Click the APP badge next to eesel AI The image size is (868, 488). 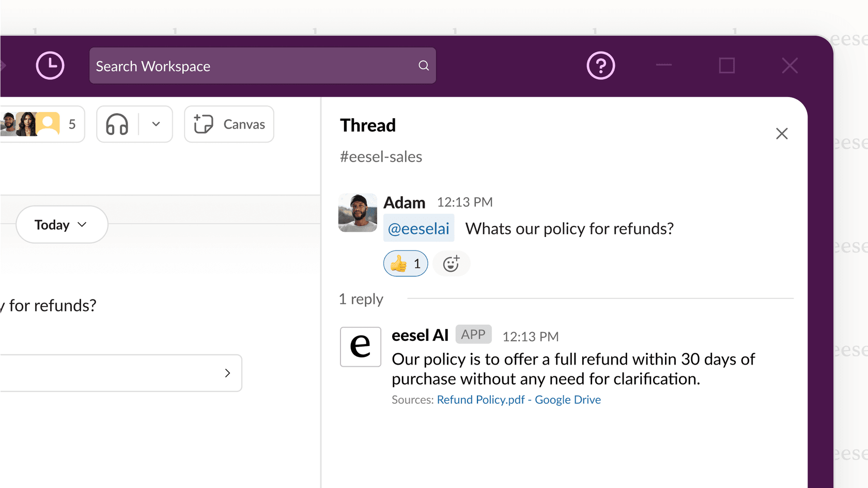pos(473,334)
